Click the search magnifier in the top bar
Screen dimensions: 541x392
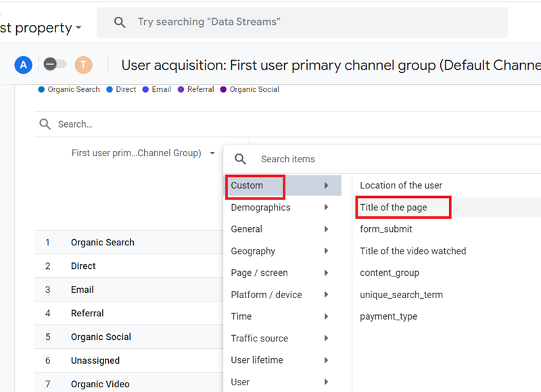click(x=120, y=22)
